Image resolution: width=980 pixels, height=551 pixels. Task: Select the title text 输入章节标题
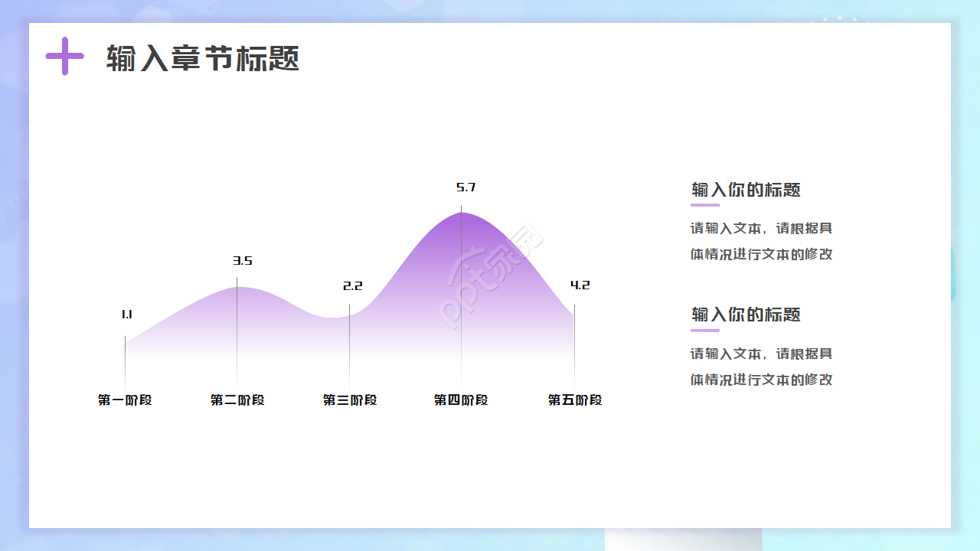pos(203,57)
